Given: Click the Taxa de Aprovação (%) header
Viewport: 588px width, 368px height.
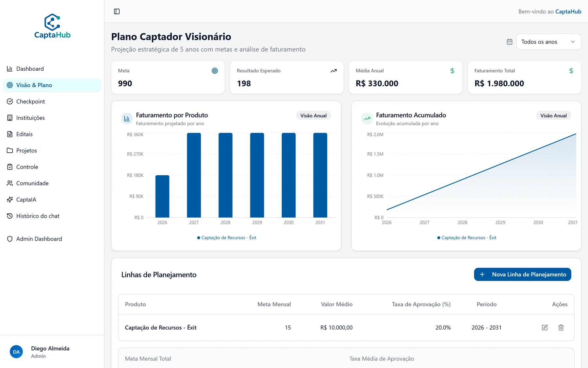Looking at the screenshot, I should [x=421, y=304].
